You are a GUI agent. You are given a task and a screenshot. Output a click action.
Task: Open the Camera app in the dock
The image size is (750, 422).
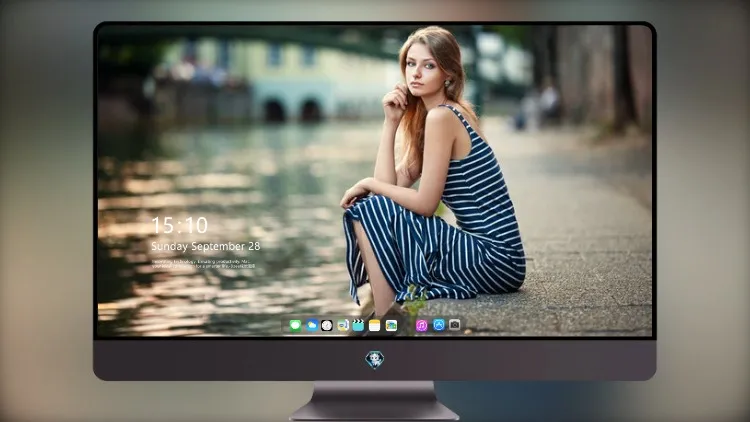point(454,325)
